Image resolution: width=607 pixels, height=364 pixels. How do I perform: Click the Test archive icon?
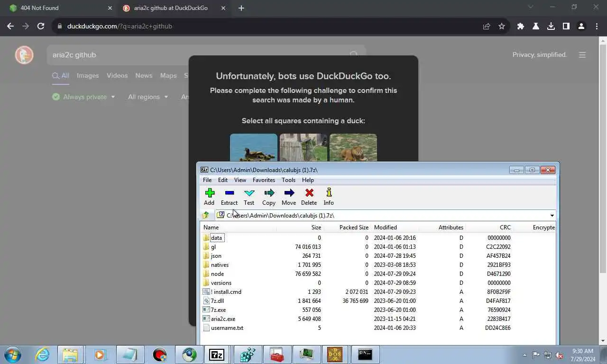(x=249, y=197)
